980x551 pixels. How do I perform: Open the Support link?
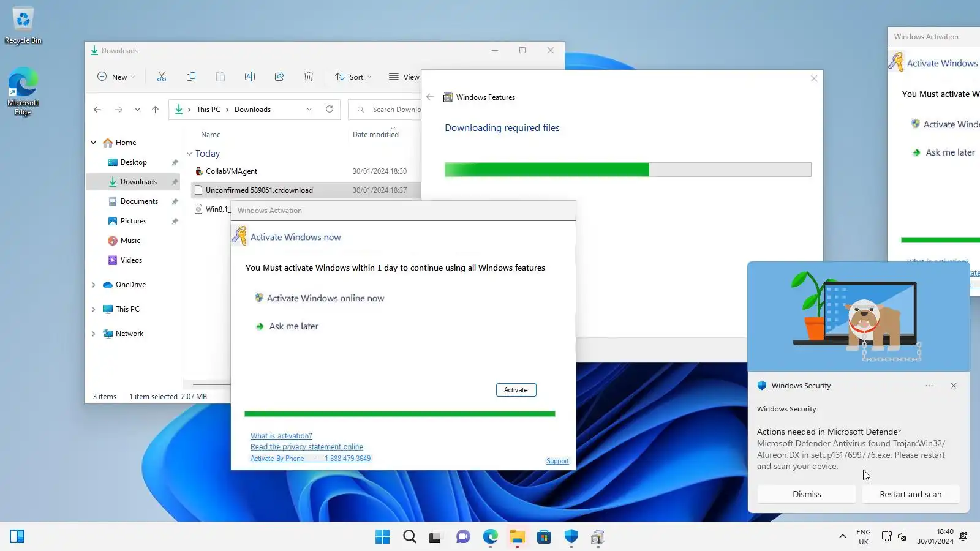557,461
